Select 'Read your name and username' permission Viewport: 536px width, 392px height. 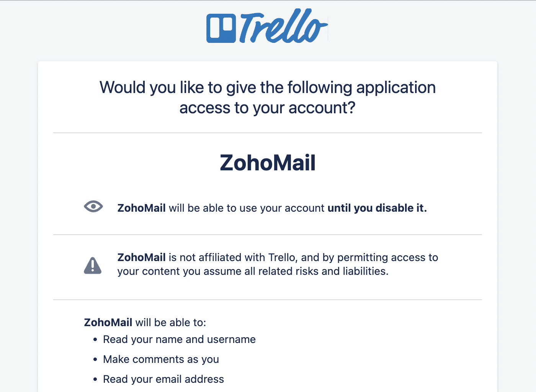point(179,340)
